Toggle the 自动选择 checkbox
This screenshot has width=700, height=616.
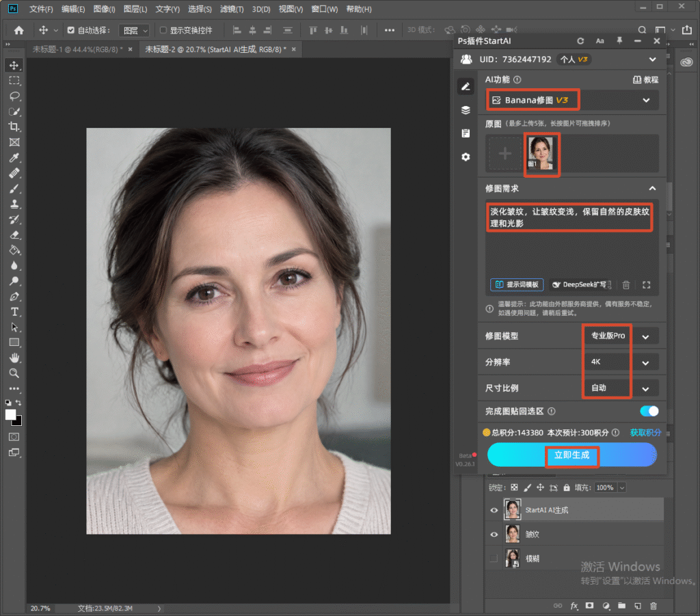point(71,30)
